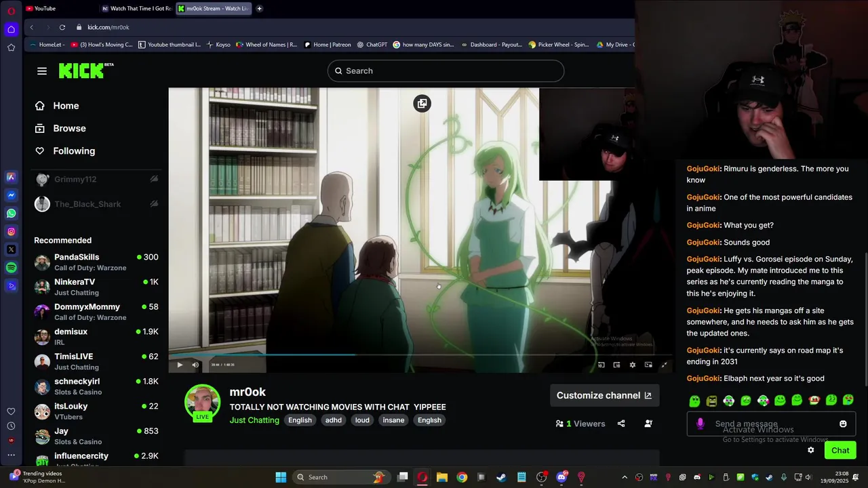Click the Send a message field
Viewport: 868px width, 488px height.
771,424
